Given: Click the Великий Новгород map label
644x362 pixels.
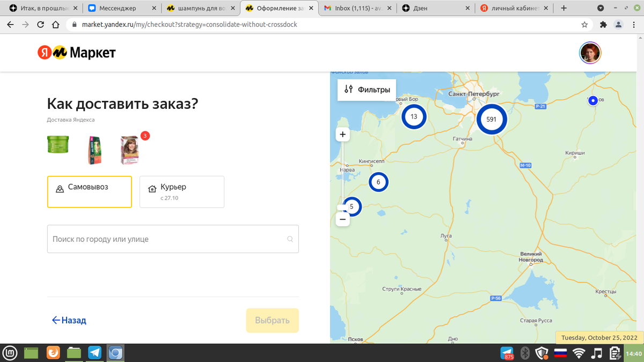Looking at the screenshot, I should tap(531, 257).
